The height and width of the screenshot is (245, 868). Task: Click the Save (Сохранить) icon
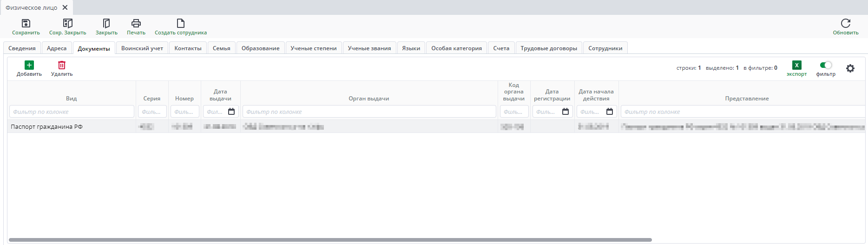pos(26,24)
